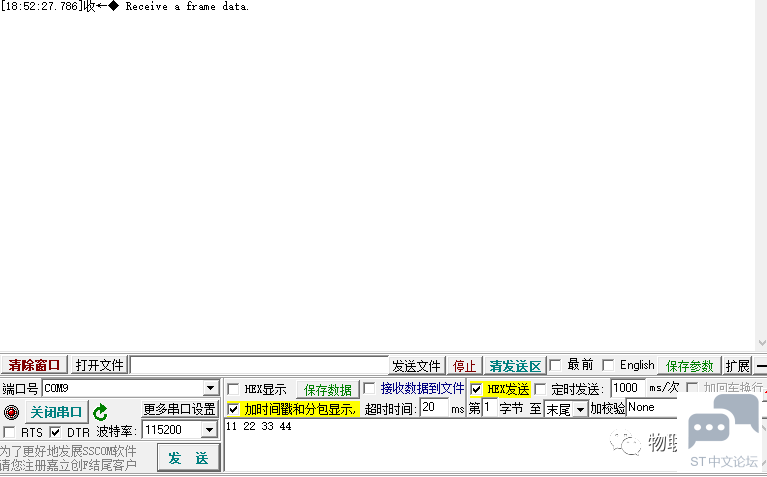Screen dimensions: 767x477
Task: Open 更多串口设置 more port settings
Action: pos(179,409)
